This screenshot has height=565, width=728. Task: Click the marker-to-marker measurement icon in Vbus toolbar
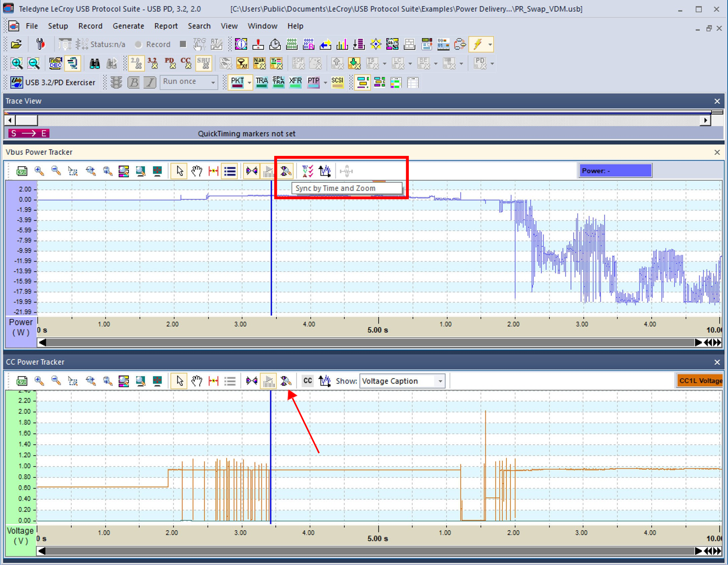(x=213, y=171)
